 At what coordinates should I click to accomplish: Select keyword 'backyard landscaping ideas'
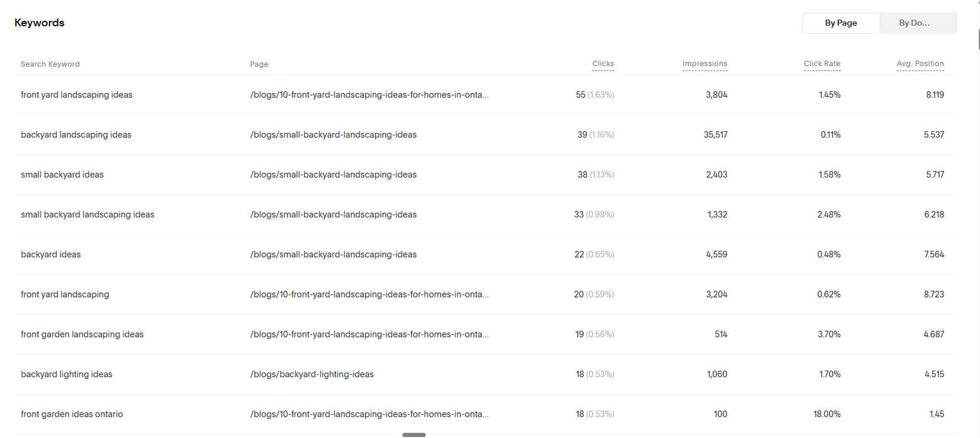click(76, 135)
